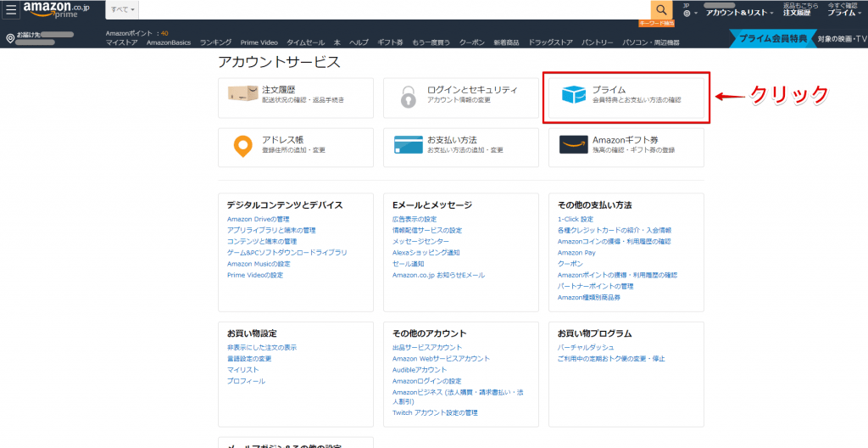
Task: Open バーチャルダッシュ link
Action: point(586,347)
